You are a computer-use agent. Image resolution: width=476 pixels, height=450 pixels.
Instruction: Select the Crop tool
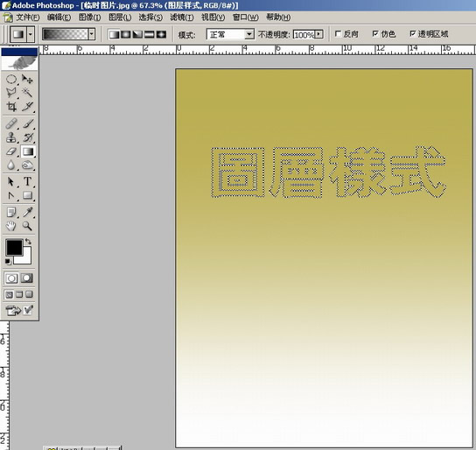click(x=11, y=106)
